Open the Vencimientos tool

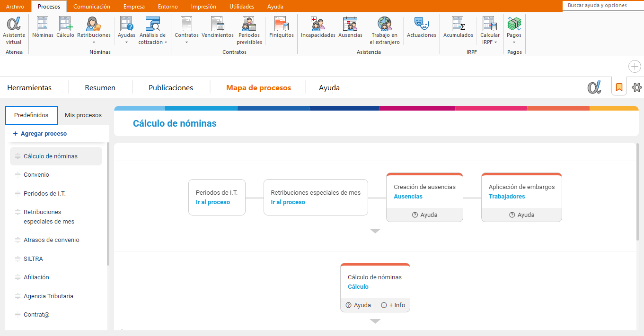point(218,24)
